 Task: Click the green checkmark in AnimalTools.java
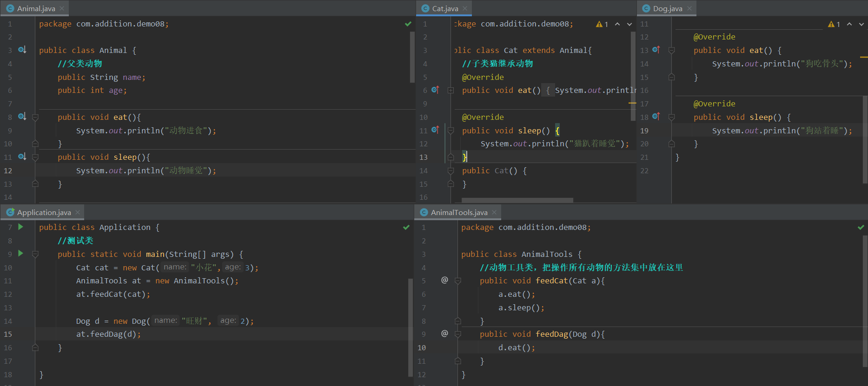(861, 227)
